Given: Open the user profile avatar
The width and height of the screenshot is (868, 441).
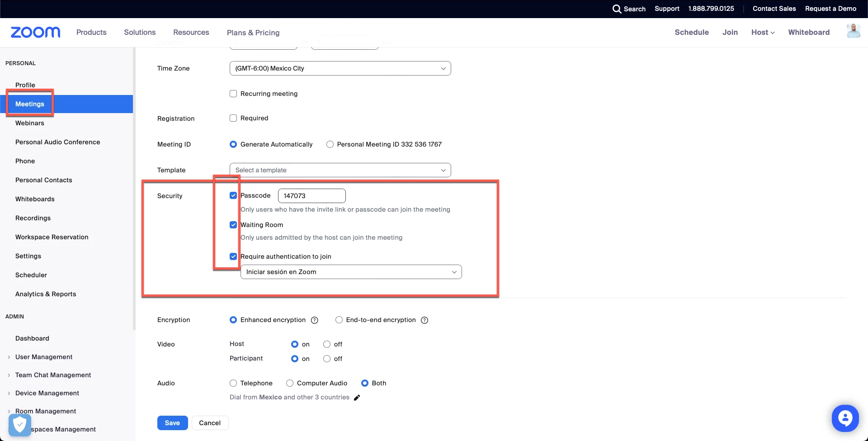Looking at the screenshot, I should coord(853,31).
